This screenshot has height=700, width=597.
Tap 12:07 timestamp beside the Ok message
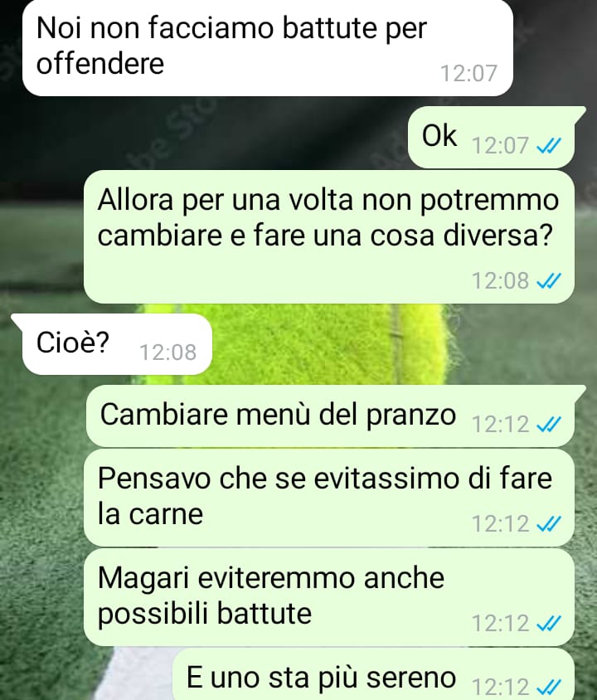coord(500,145)
